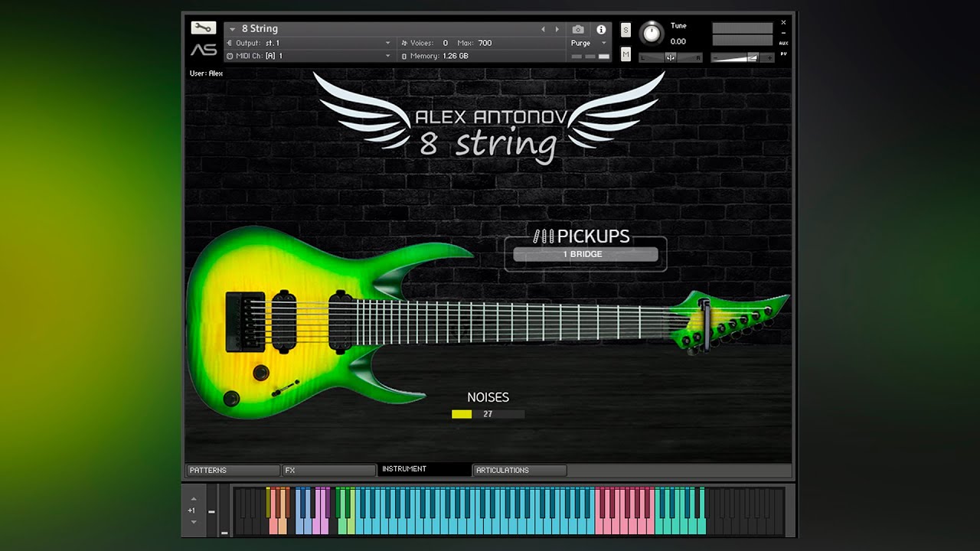Open the instrument info icon
This screenshot has width=980, height=551.
[x=601, y=29]
